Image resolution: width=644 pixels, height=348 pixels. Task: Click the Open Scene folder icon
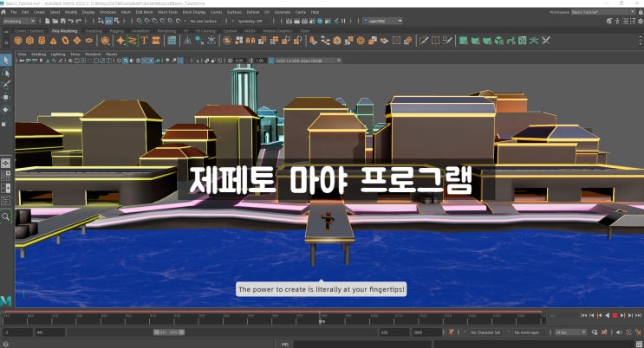pyautogui.click(x=55, y=21)
